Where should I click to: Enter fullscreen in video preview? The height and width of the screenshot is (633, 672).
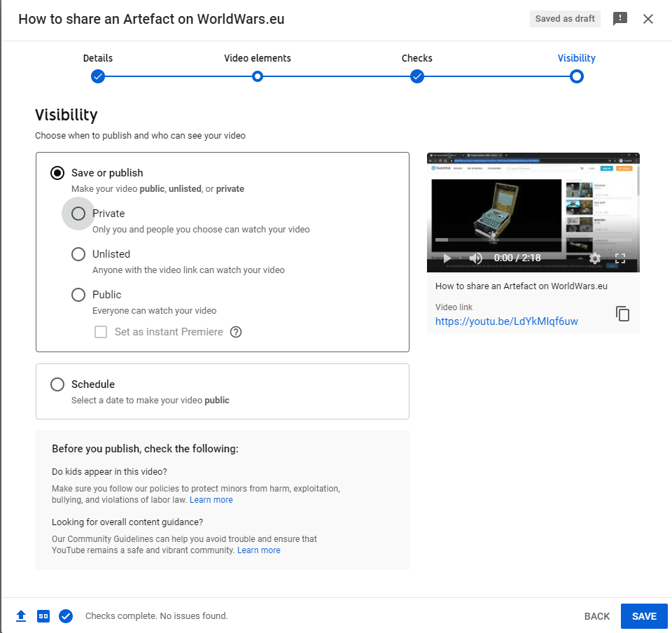(620, 258)
